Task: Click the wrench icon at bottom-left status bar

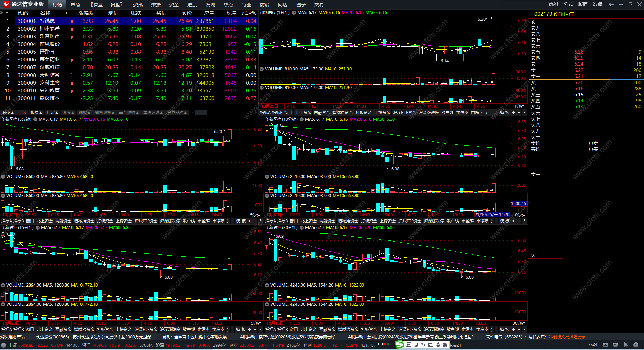Action: click(x=4, y=345)
